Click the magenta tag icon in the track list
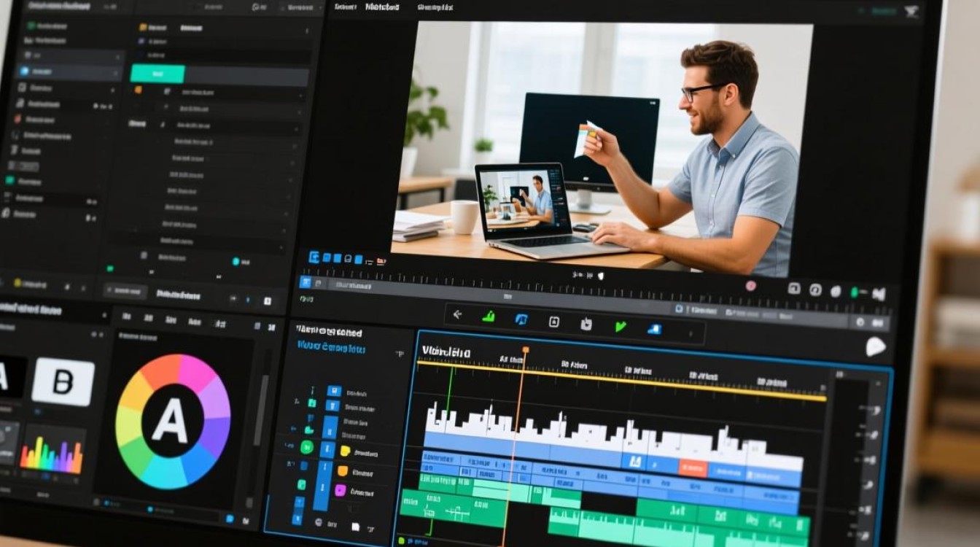The width and height of the screenshot is (980, 547). pos(340,490)
